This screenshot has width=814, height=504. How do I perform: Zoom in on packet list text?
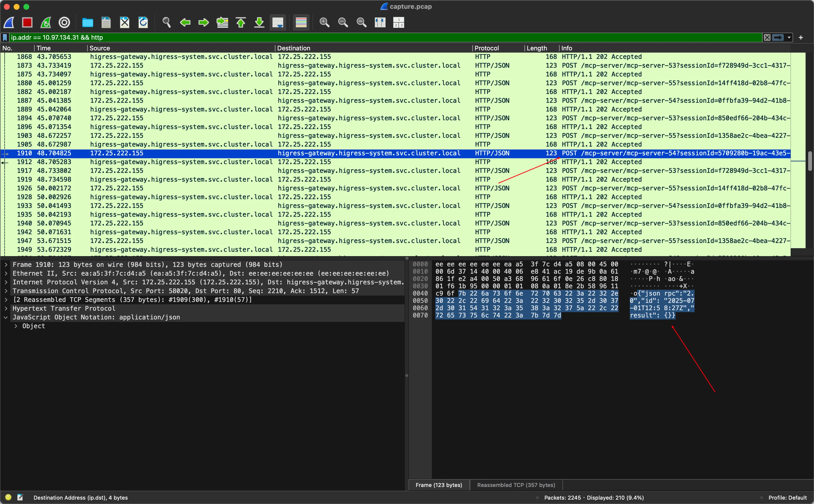pyautogui.click(x=324, y=22)
